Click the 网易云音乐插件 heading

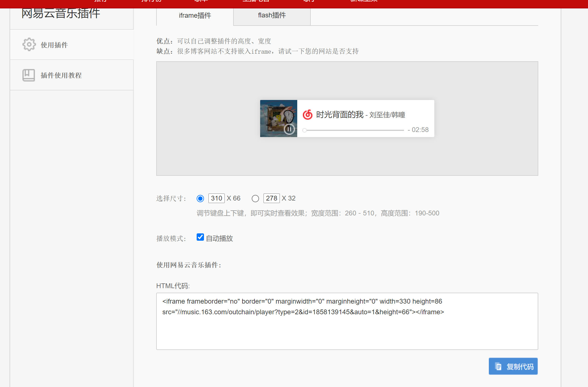click(61, 13)
